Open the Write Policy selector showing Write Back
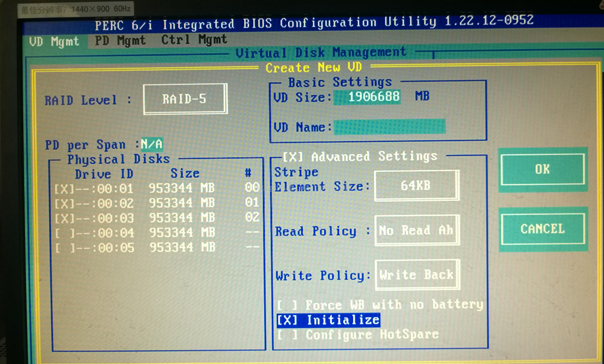 pos(417,274)
